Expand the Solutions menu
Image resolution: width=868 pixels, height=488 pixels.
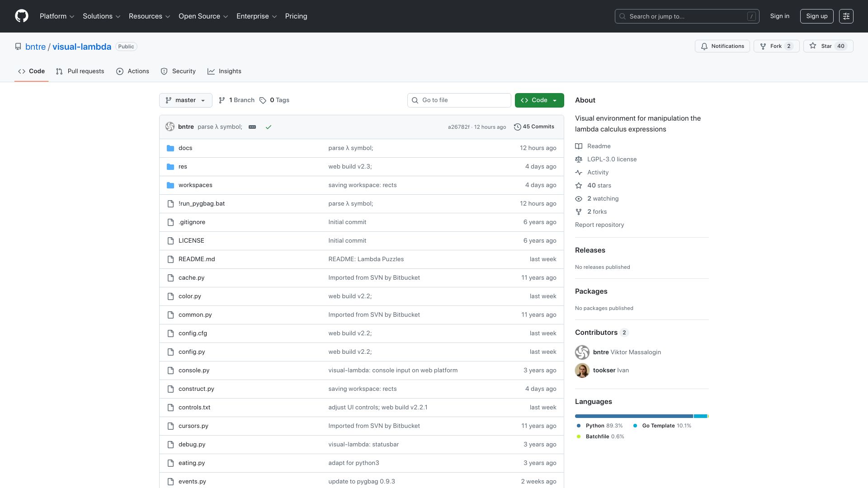[101, 16]
